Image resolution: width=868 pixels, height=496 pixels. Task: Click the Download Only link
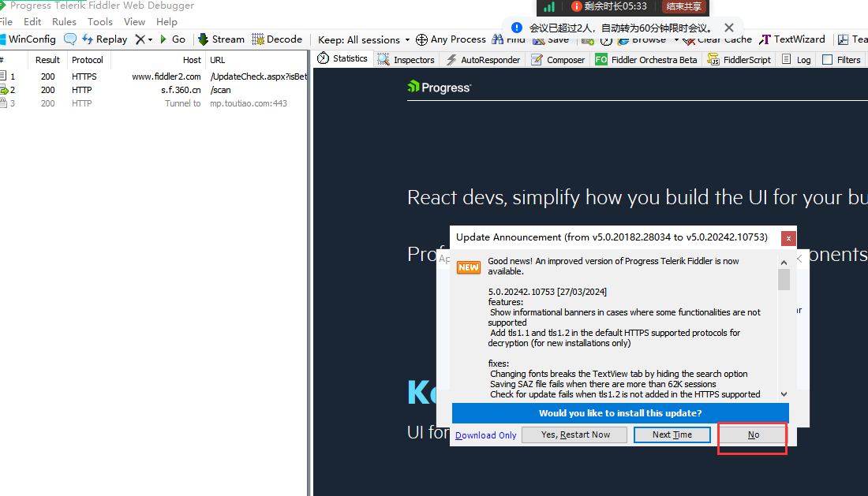click(x=485, y=435)
